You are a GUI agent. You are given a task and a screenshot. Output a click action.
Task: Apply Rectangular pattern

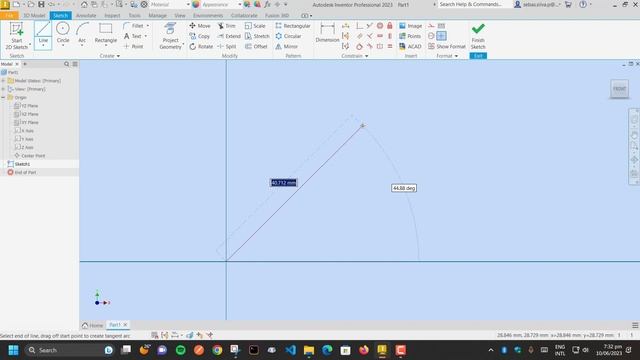293,26
